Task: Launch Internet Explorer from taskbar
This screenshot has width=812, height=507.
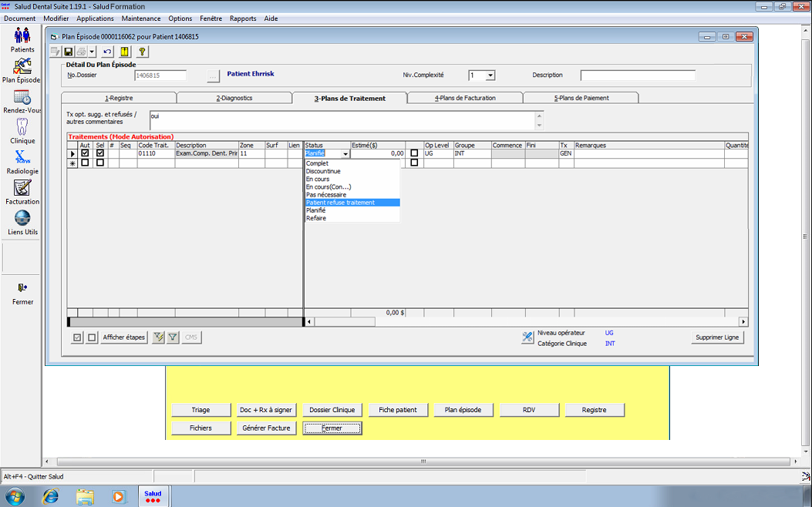Action: point(50,497)
